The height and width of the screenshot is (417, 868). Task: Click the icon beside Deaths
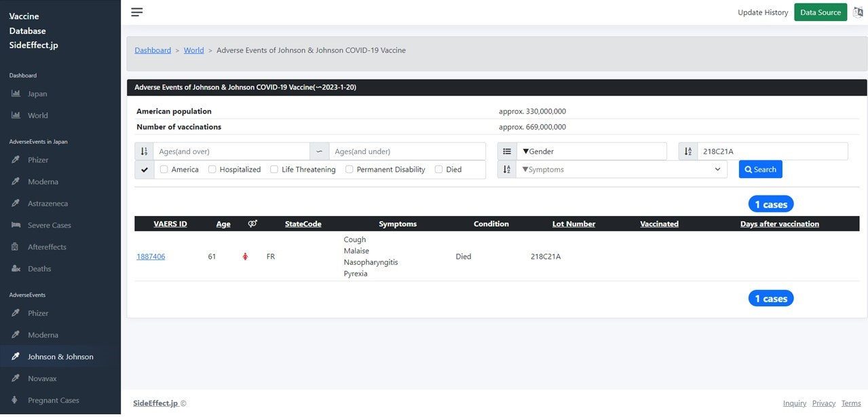click(16, 269)
